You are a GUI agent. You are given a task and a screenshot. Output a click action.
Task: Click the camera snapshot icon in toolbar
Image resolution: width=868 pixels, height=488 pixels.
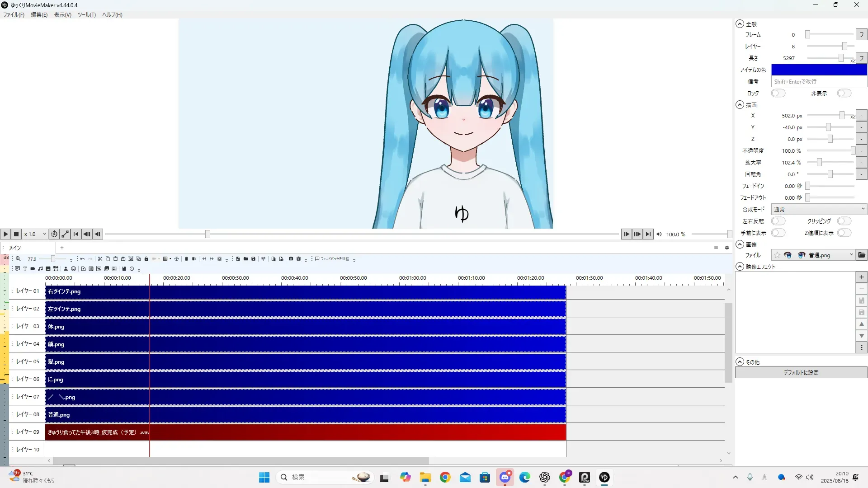[x=291, y=259]
